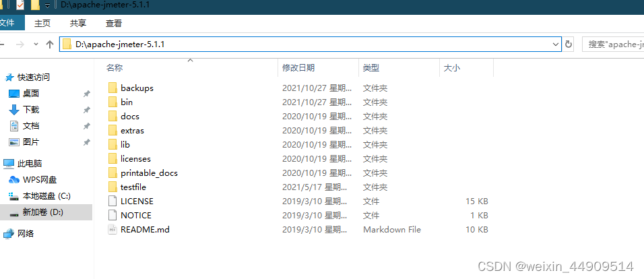Screen dimensions: 644x279
Task: Click the Downloads arrow icon in sidebar
Action: point(14,110)
